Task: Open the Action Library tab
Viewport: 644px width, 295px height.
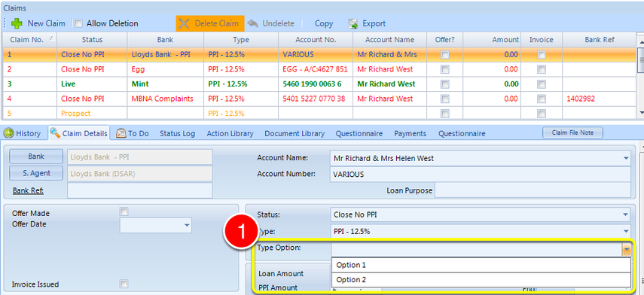Action: tap(230, 133)
